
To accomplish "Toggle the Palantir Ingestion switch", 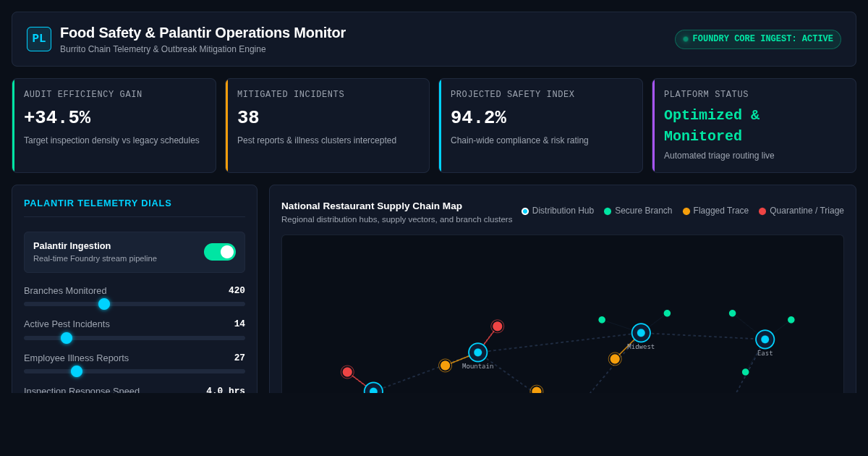I will point(220,252).
